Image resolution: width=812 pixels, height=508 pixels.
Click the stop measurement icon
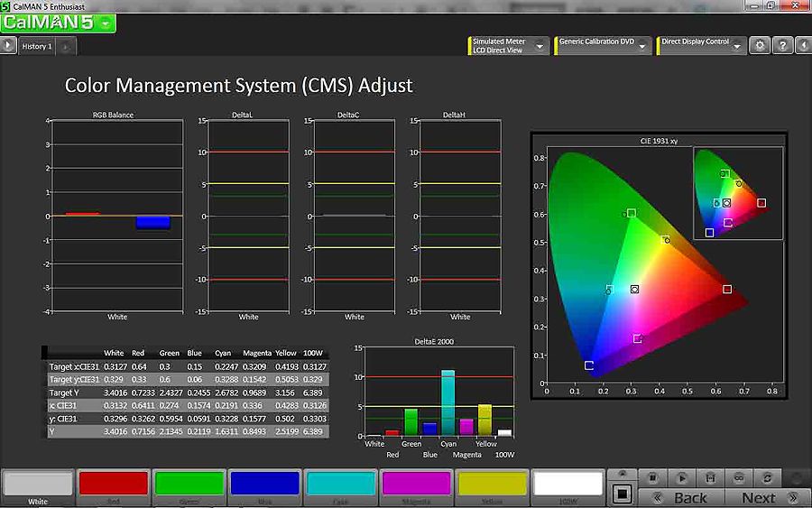[x=653, y=477]
